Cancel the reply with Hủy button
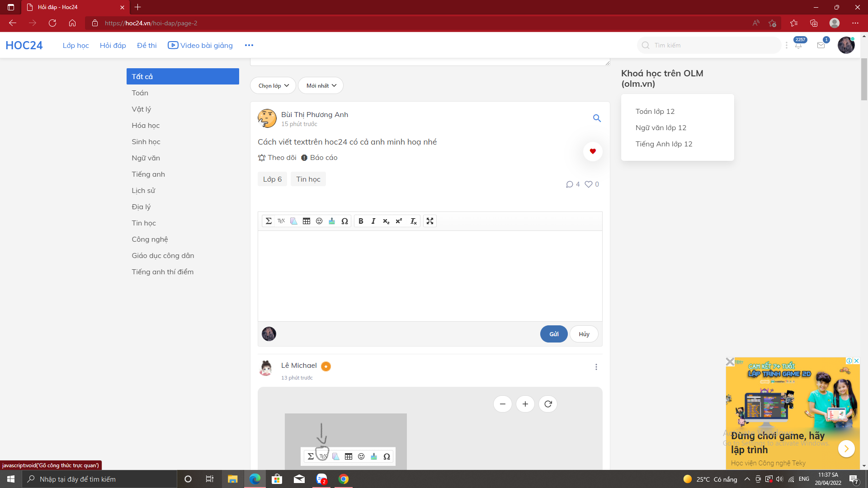 [584, 334]
